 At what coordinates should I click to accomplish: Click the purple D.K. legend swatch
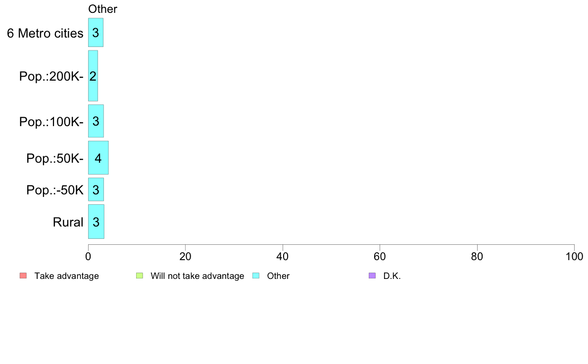tap(372, 275)
